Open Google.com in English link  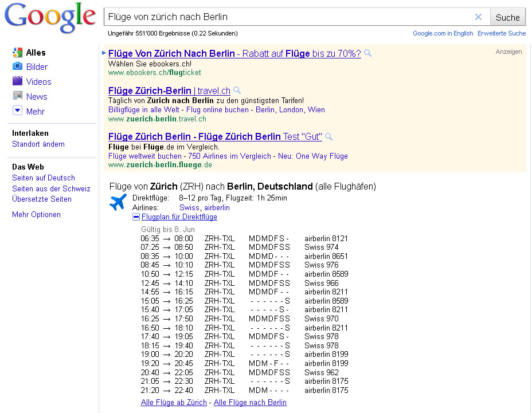[443, 33]
